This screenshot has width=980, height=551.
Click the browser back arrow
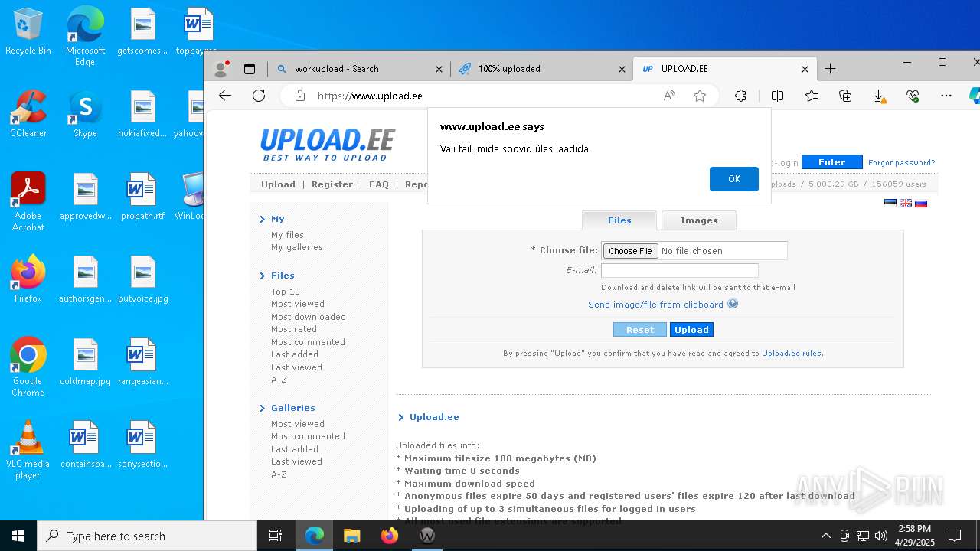pyautogui.click(x=224, y=96)
